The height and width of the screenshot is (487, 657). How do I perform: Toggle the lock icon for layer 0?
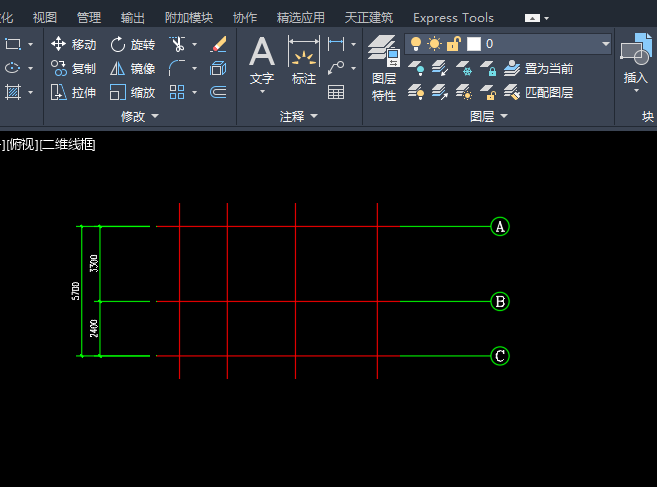tap(453, 44)
